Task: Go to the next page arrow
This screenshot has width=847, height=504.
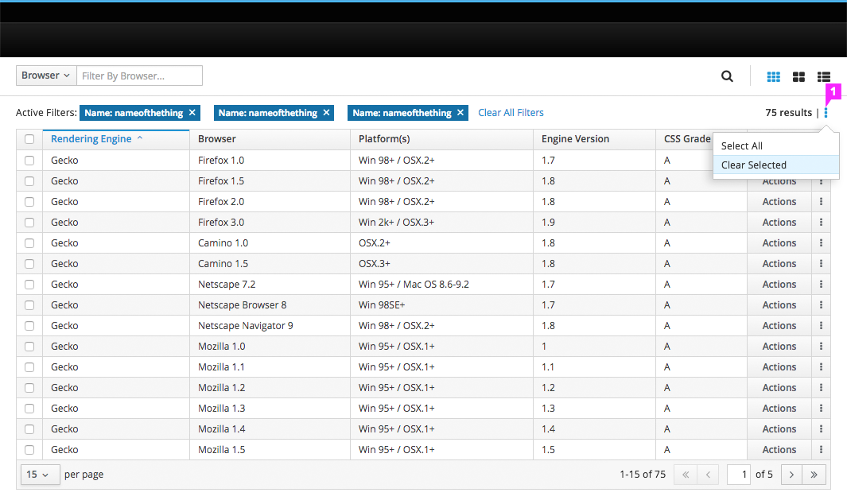Action: 791,475
